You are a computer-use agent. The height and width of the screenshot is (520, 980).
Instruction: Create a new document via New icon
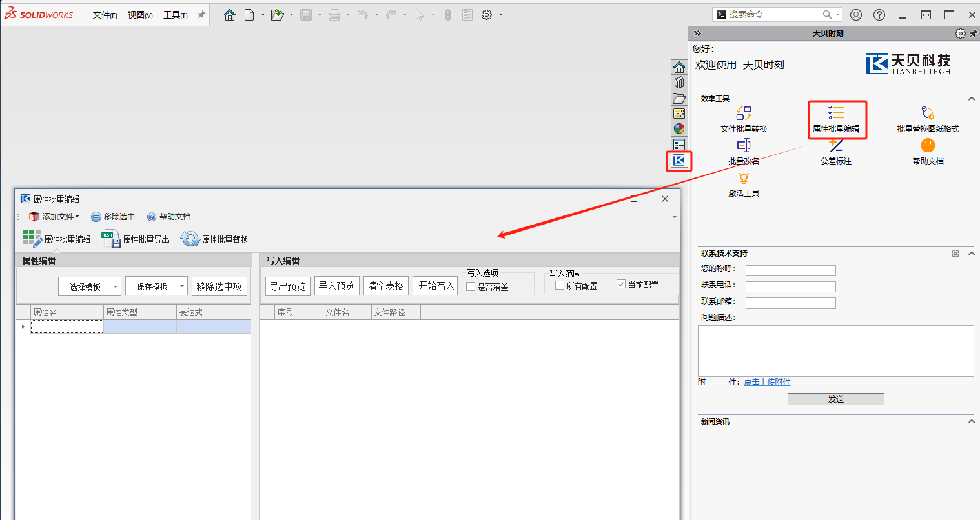click(x=249, y=15)
